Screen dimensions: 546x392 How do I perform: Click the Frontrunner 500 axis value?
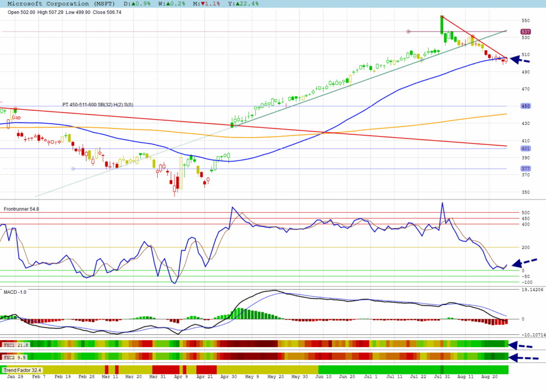[525, 213]
